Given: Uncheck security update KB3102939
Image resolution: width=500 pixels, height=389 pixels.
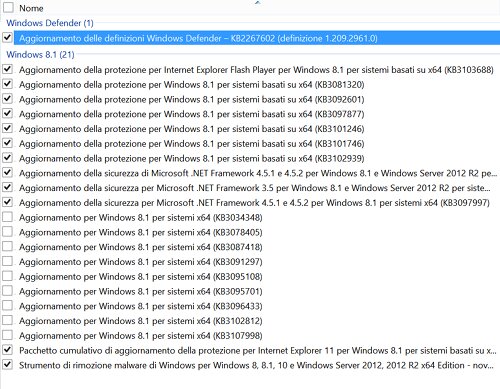Looking at the screenshot, I should tap(8, 158).
